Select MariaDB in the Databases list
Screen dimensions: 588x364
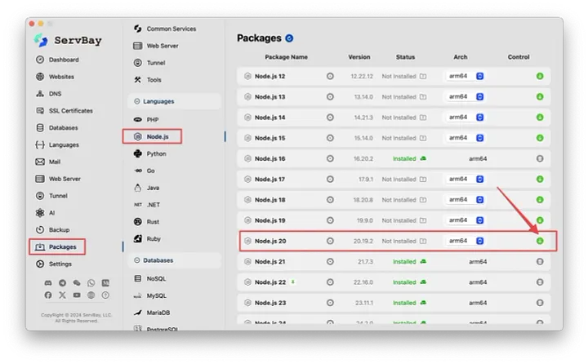point(159,313)
